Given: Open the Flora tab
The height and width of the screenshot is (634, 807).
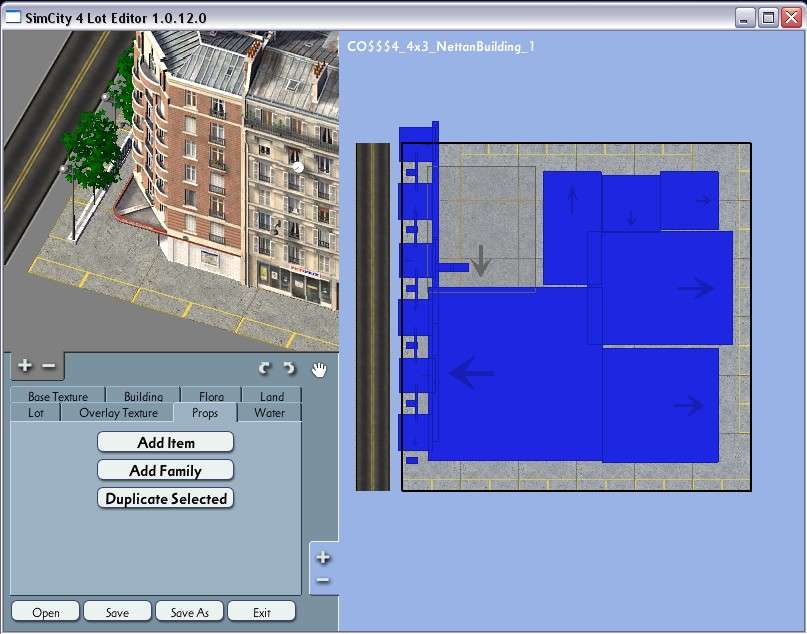Looking at the screenshot, I should [x=211, y=396].
